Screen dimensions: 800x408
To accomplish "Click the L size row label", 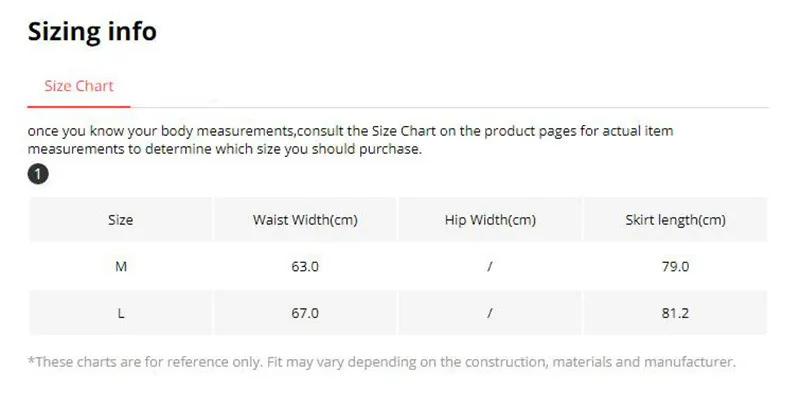I will click(120, 313).
